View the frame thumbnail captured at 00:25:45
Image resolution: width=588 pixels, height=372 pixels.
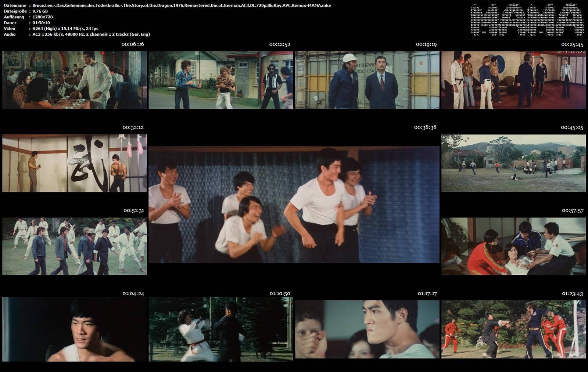(x=513, y=80)
